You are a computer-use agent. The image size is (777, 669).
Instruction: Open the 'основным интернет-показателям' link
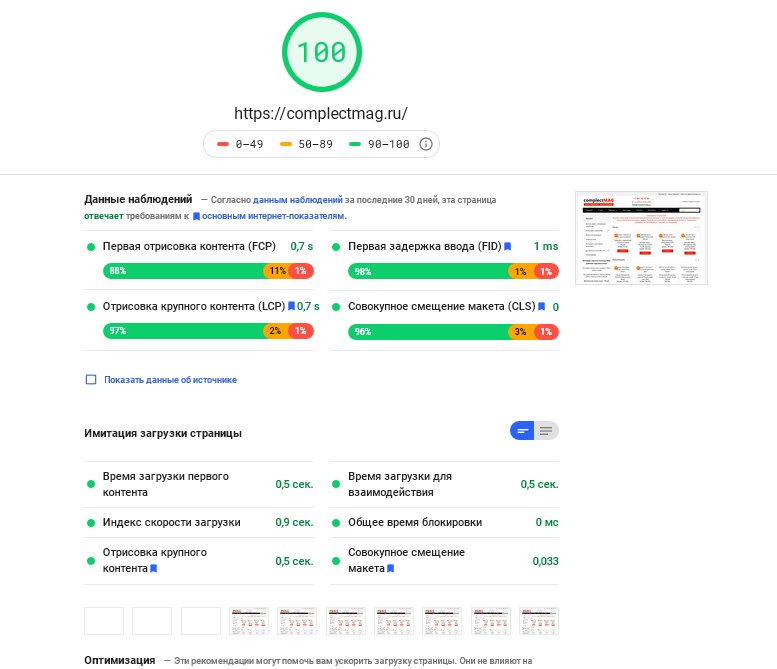point(273,215)
